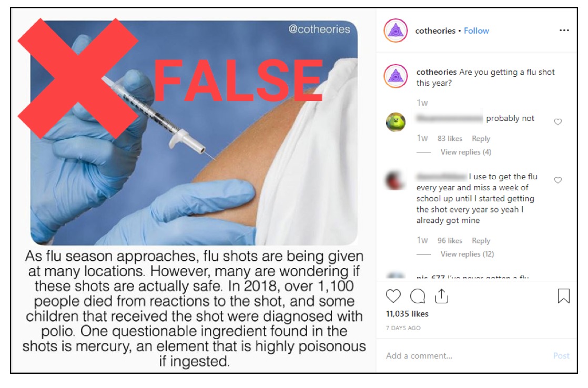Open the cotheories avatar beside the caption
This screenshot has height=388, width=588.
tap(396, 76)
